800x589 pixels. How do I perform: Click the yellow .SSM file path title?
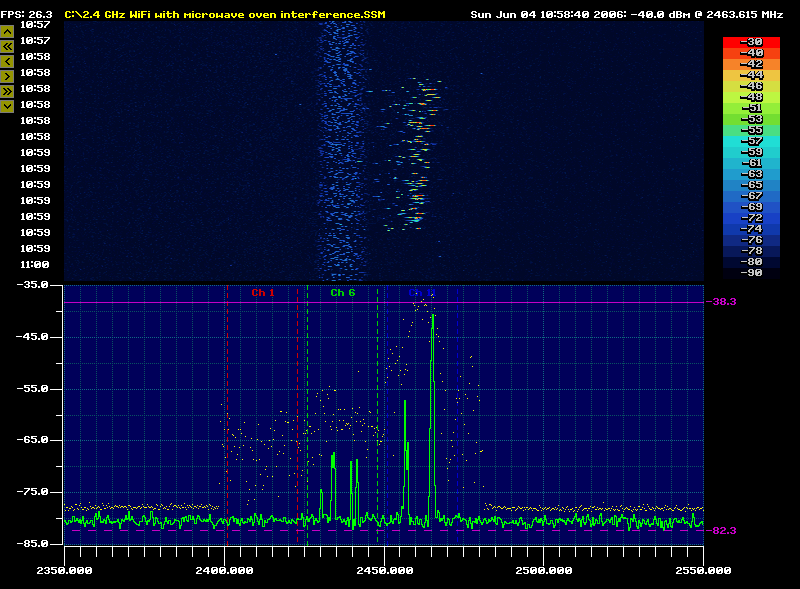(225, 15)
